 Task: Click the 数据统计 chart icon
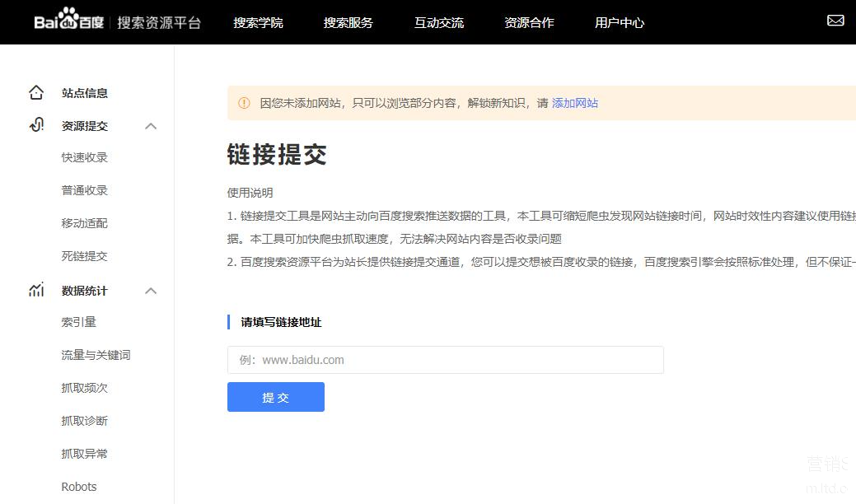click(x=36, y=291)
